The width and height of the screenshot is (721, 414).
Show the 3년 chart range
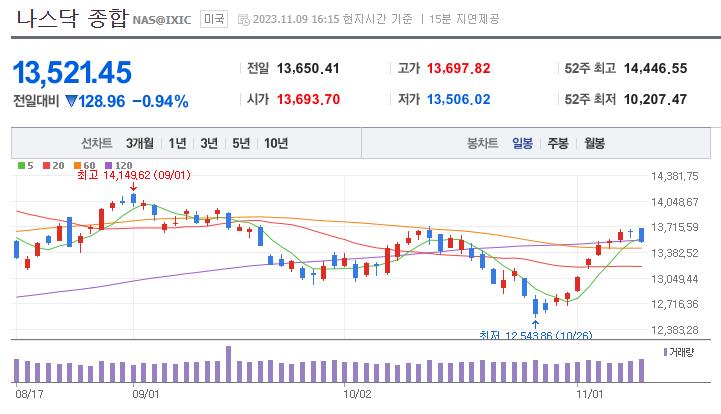pyautogui.click(x=209, y=143)
